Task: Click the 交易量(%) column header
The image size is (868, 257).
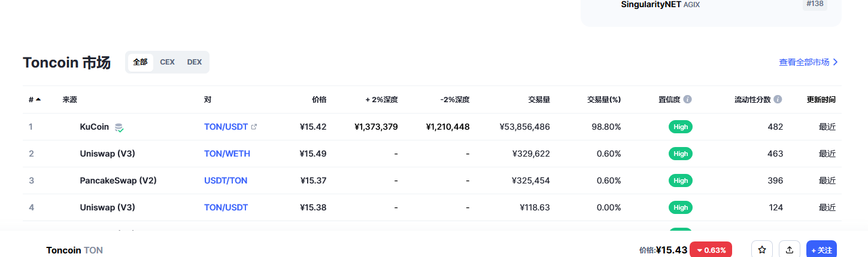Action: [x=604, y=99]
